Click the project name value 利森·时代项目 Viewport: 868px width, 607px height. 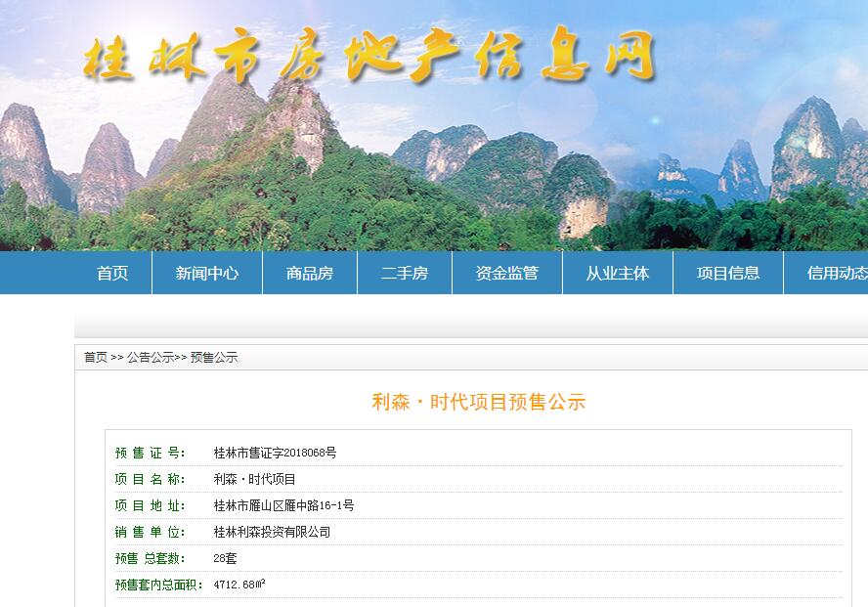click(x=254, y=479)
